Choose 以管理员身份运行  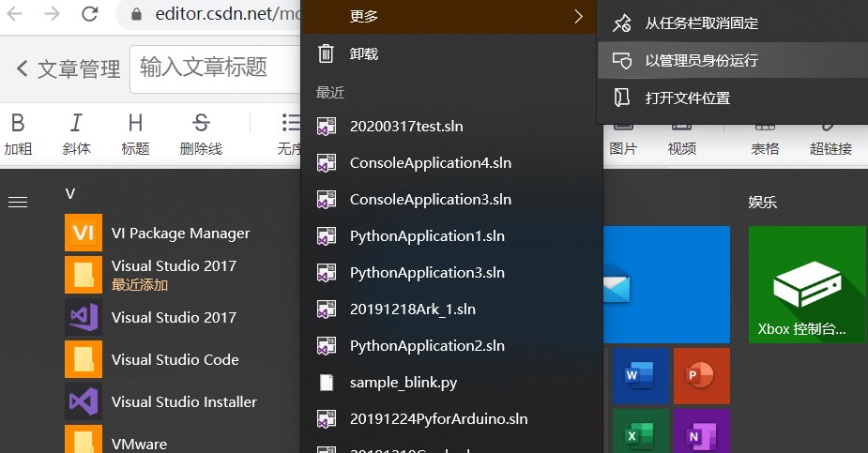pos(733,60)
